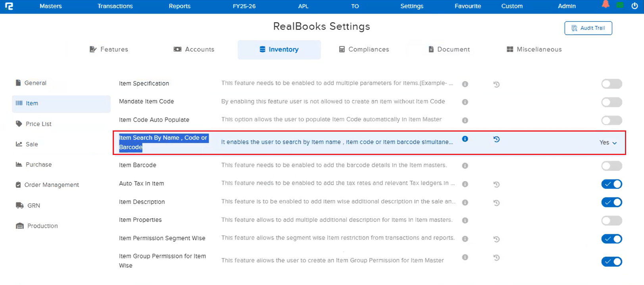Show info for Auto Tax In Item
The width and height of the screenshot is (644, 285).
(x=465, y=184)
